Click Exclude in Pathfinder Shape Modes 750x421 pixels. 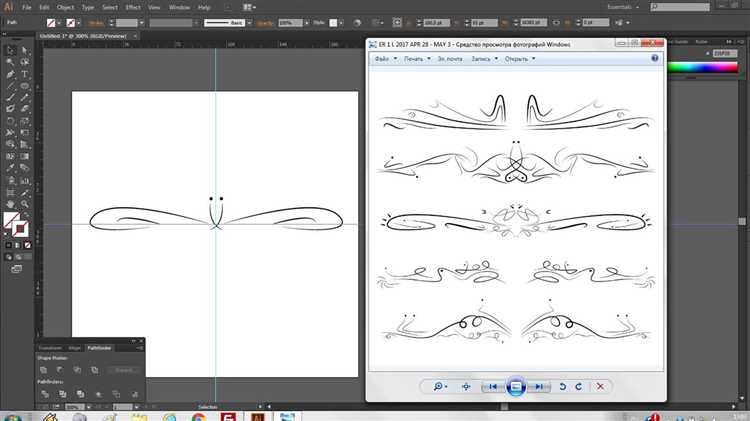[94, 370]
